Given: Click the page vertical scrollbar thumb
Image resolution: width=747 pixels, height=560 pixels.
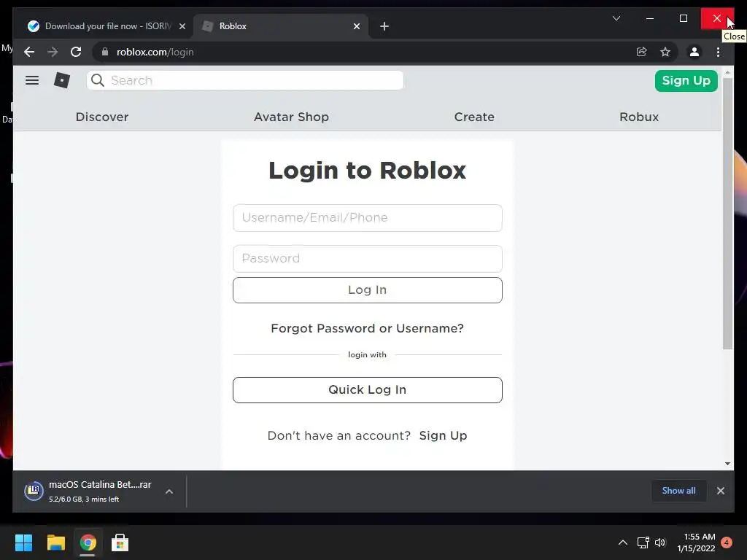Looking at the screenshot, I should (x=727, y=214).
